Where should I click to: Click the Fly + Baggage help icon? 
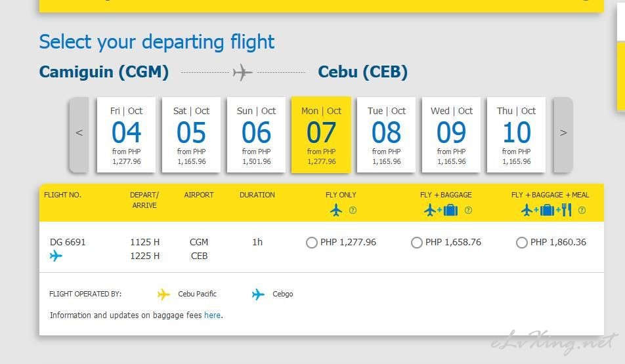468,211
